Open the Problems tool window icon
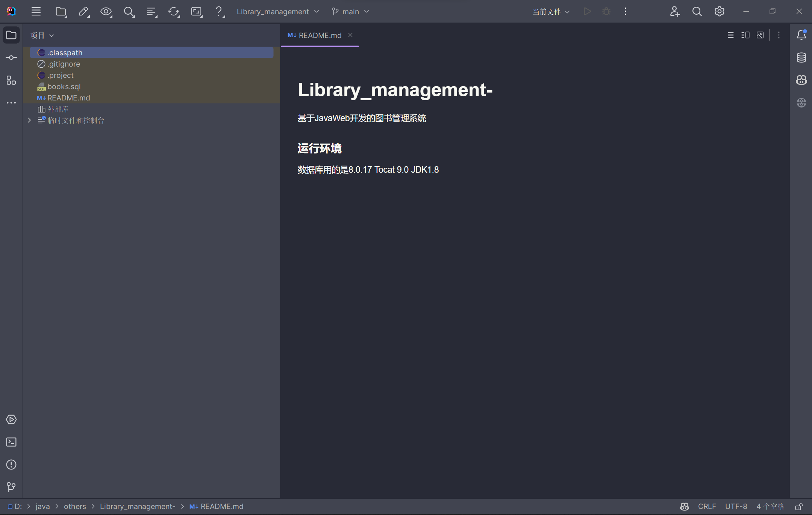 tap(11, 465)
